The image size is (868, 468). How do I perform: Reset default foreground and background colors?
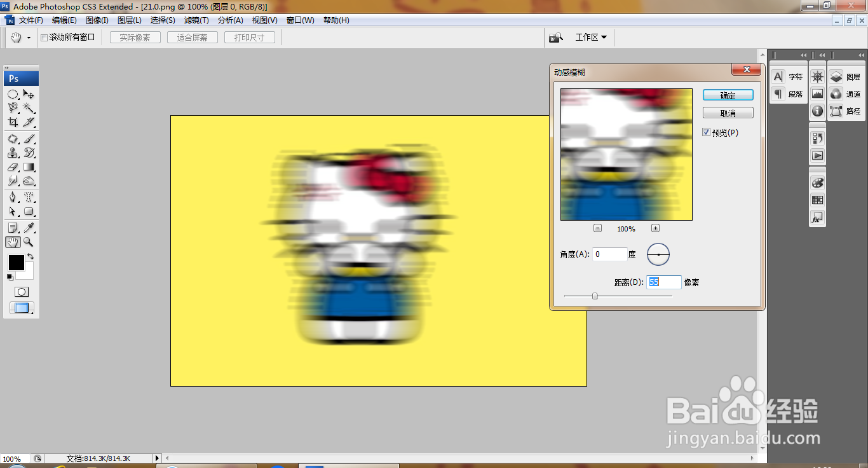(x=10, y=277)
